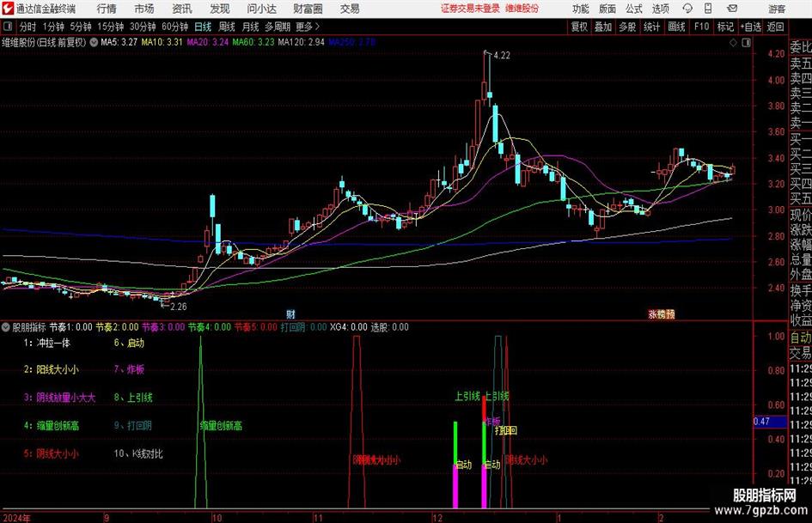Click the 多股 button
Image resolution: width=812 pixels, height=523 pixels.
(x=627, y=27)
